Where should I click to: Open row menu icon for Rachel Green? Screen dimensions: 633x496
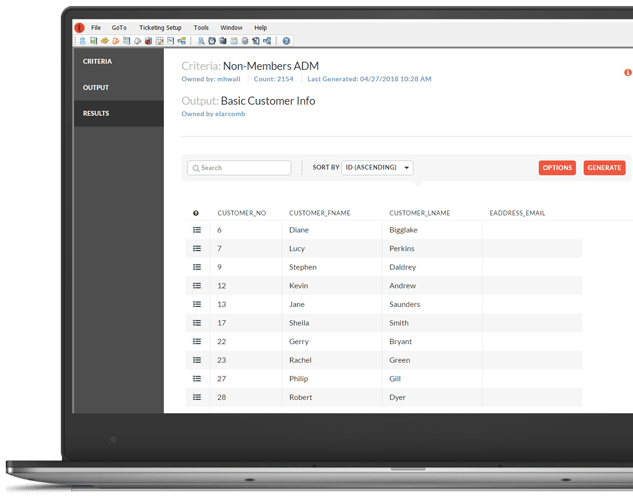[x=197, y=360]
